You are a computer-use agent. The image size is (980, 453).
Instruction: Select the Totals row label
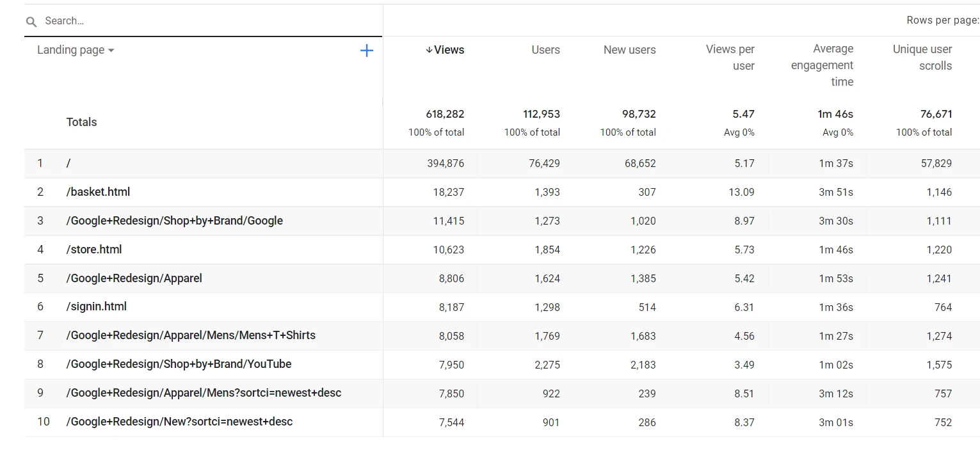pos(81,122)
